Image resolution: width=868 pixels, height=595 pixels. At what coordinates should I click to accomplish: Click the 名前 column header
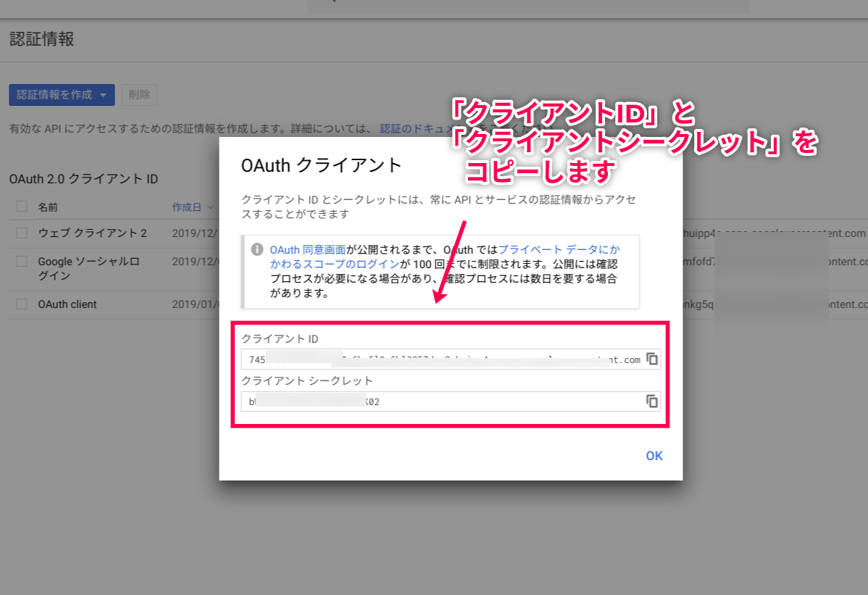click(48, 207)
